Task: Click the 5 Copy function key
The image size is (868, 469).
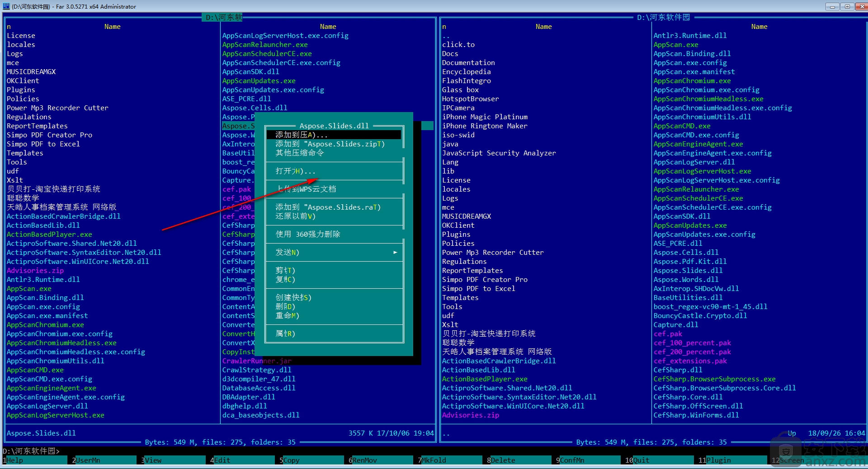Action: point(311,460)
